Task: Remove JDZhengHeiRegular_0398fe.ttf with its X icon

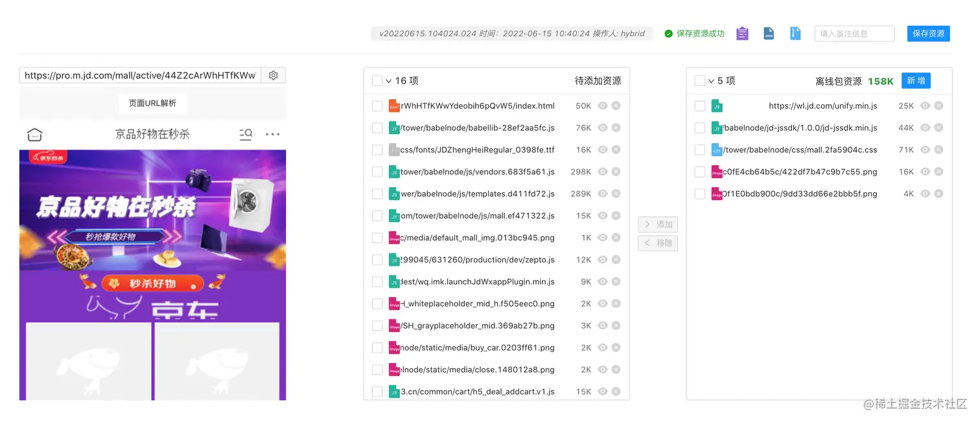Action: pyautogui.click(x=616, y=150)
